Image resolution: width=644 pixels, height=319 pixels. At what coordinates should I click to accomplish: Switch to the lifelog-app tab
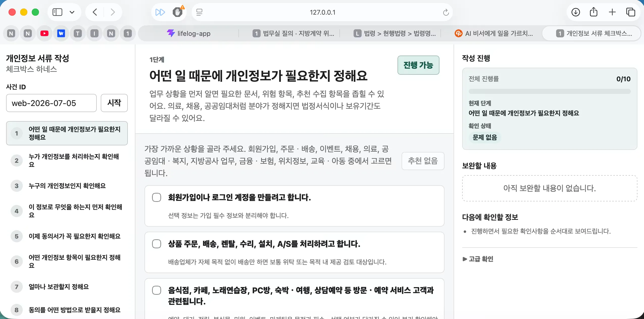[x=189, y=33]
